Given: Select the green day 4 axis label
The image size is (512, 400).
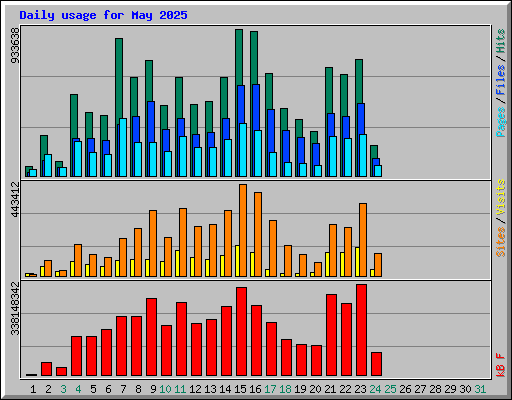Looking at the screenshot, I should pos(78,389).
